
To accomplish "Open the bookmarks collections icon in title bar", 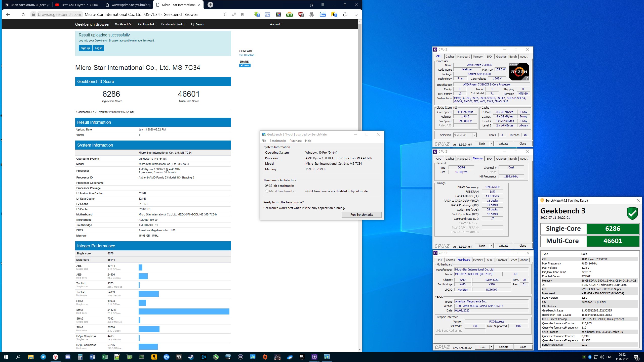I will (x=311, y=5).
